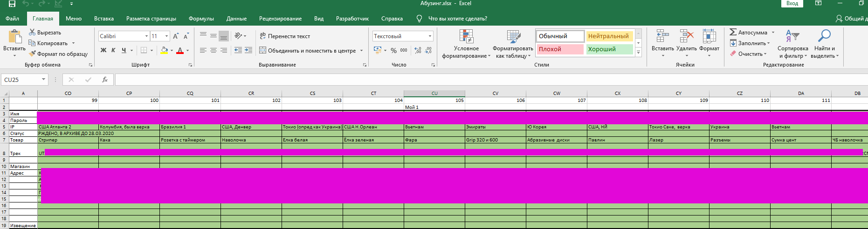This screenshot has width=868, height=229.
Task: Apply yellow fill color bucket
Action: pos(164,50)
